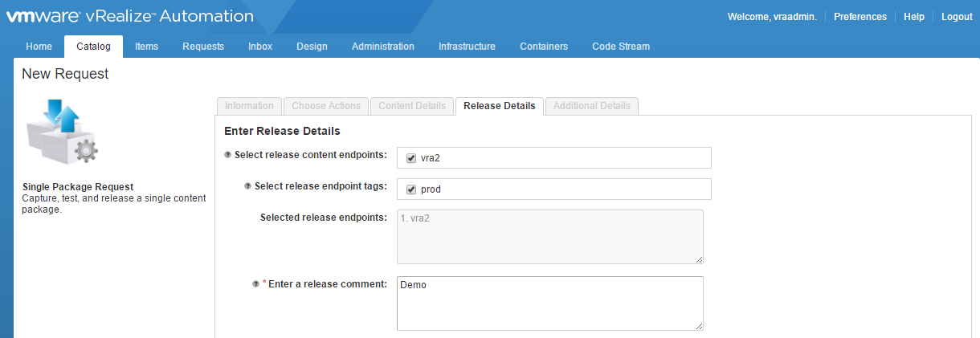Uncheck the vra2 endpoint checkbox
This screenshot has width=980, height=338.
(411, 158)
